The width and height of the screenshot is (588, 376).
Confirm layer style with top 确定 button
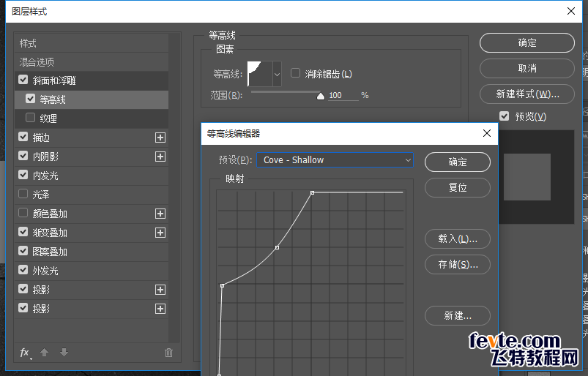click(527, 42)
